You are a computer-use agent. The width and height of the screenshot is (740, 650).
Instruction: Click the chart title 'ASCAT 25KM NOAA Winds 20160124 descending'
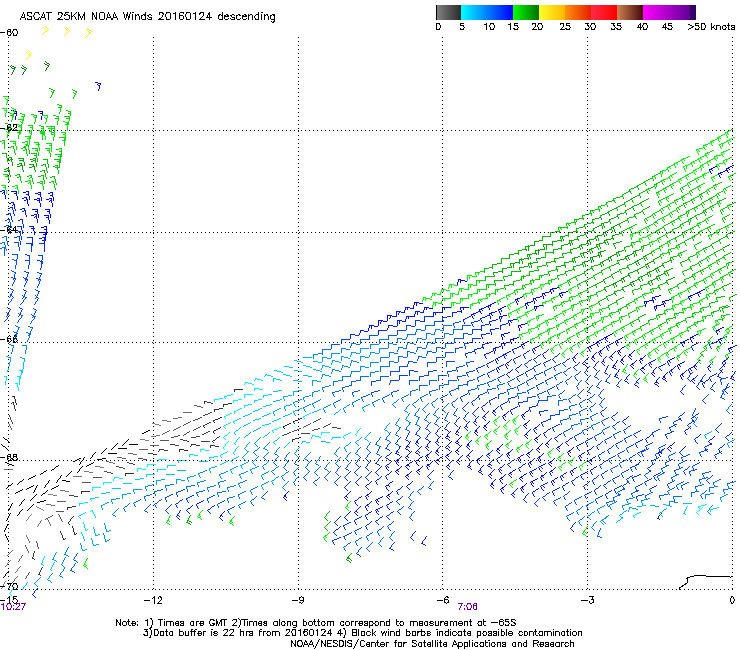coord(148,17)
